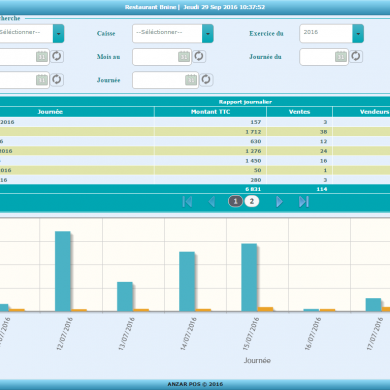Open calendar for Journée field
The image size is (390, 390).
(x=191, y=80)
